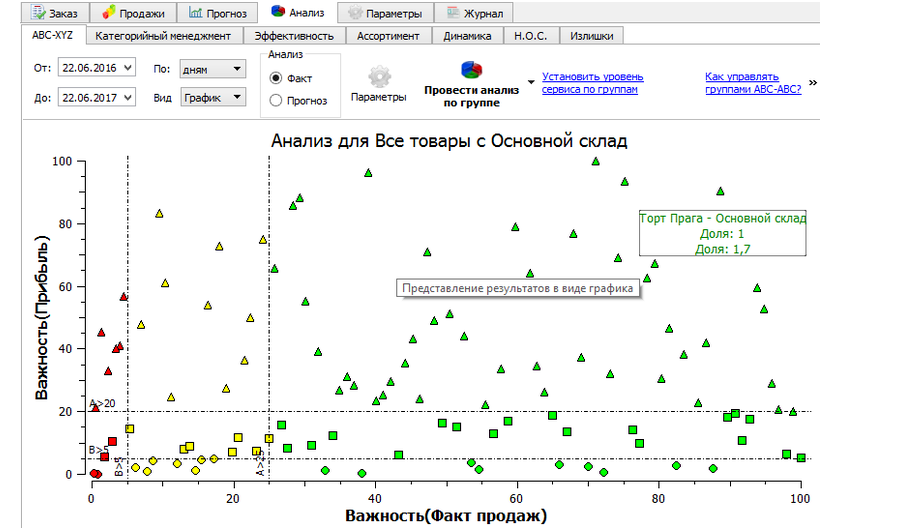Click the Прогноз chart icon
911x529 pixels.
coord(196,12)
